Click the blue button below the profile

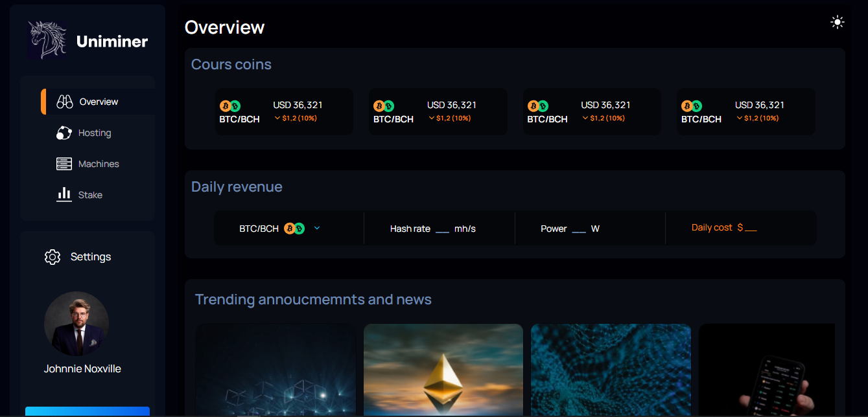88,411
